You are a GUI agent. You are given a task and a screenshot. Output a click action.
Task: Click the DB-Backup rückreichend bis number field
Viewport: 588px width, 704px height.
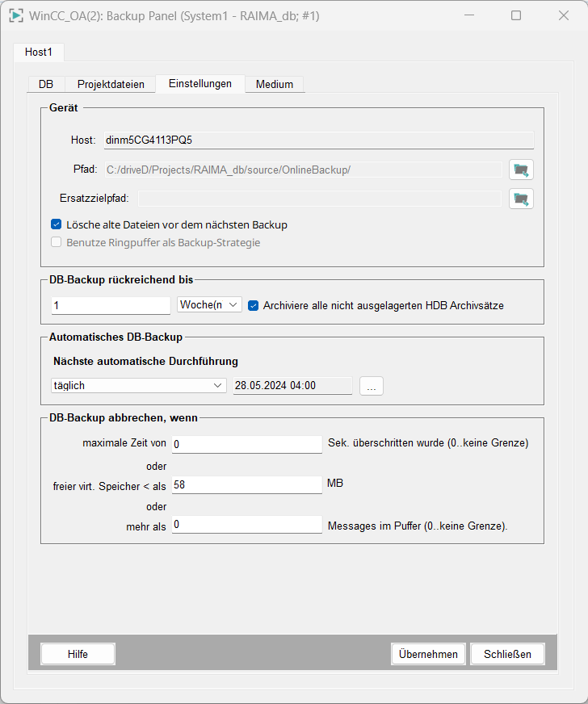click(x=110, y=305)
